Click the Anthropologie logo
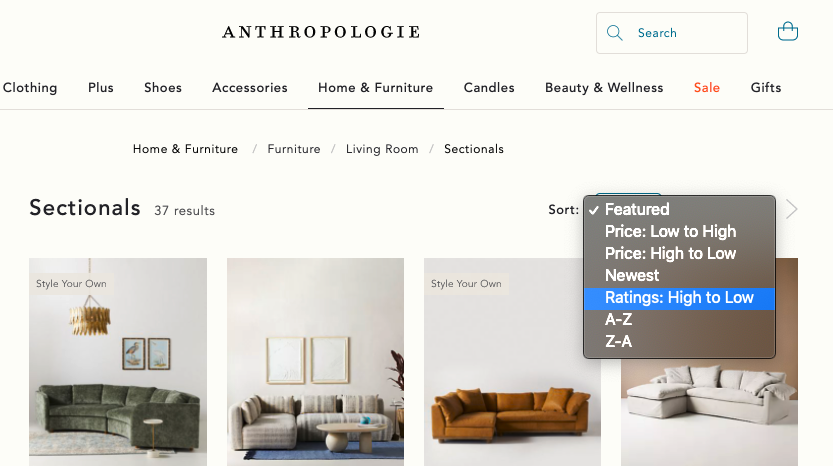 (321, 32)
